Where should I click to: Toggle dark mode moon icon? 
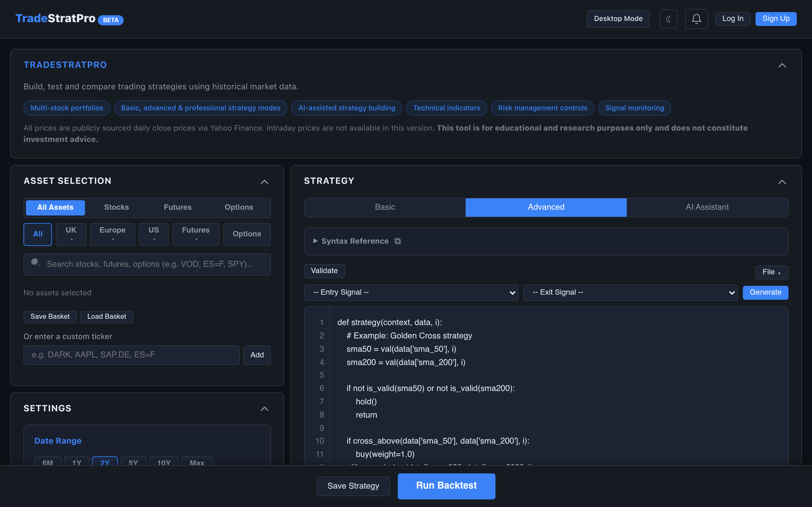coord(668,19)
